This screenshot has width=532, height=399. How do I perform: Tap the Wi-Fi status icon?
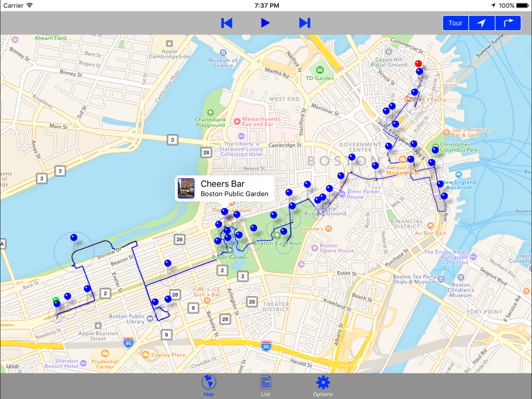(30, 5)
